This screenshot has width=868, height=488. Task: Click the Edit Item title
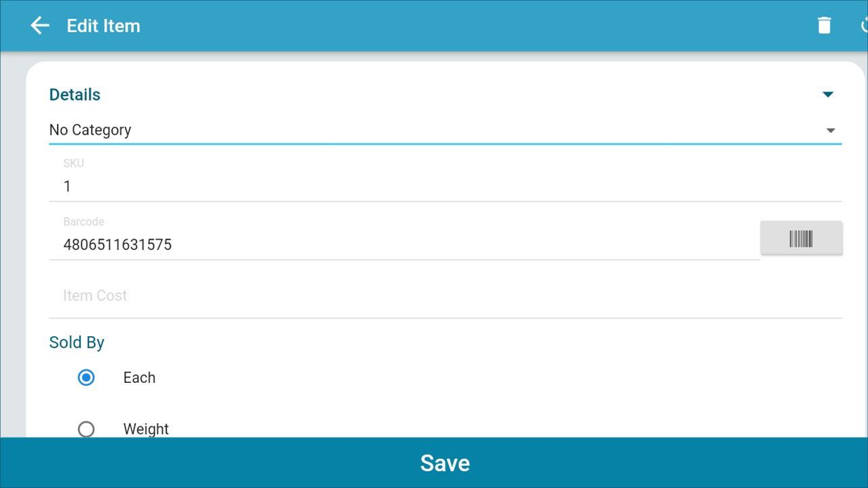(x=104, y=26)
